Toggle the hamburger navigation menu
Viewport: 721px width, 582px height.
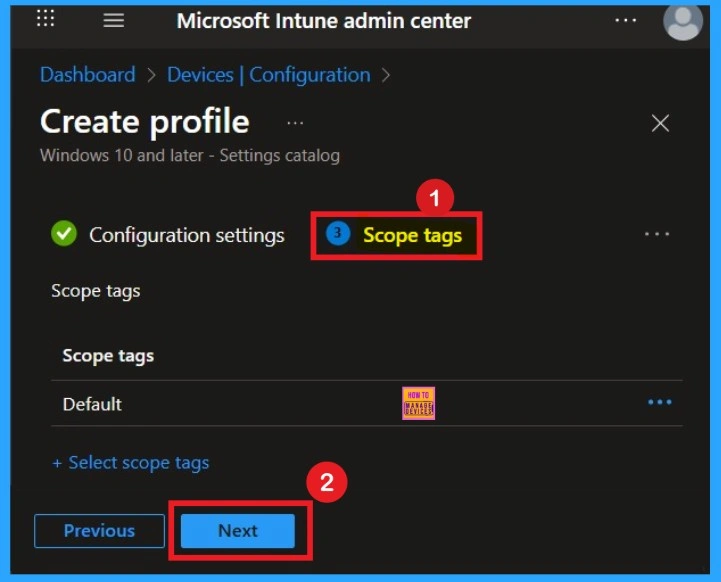pos(114,20)
